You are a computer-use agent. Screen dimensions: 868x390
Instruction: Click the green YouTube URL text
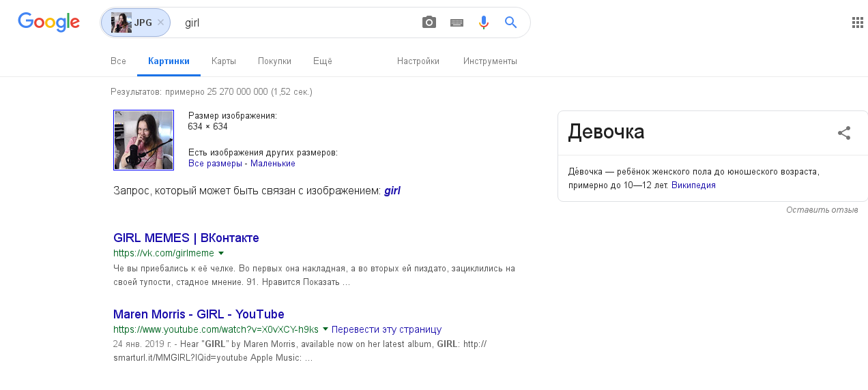coord(216,329)
